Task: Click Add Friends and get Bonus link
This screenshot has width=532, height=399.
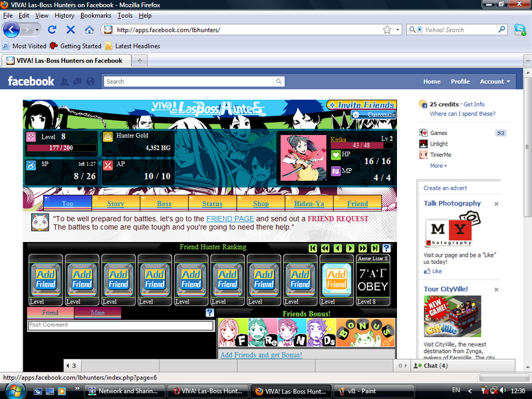Action: 261,355
